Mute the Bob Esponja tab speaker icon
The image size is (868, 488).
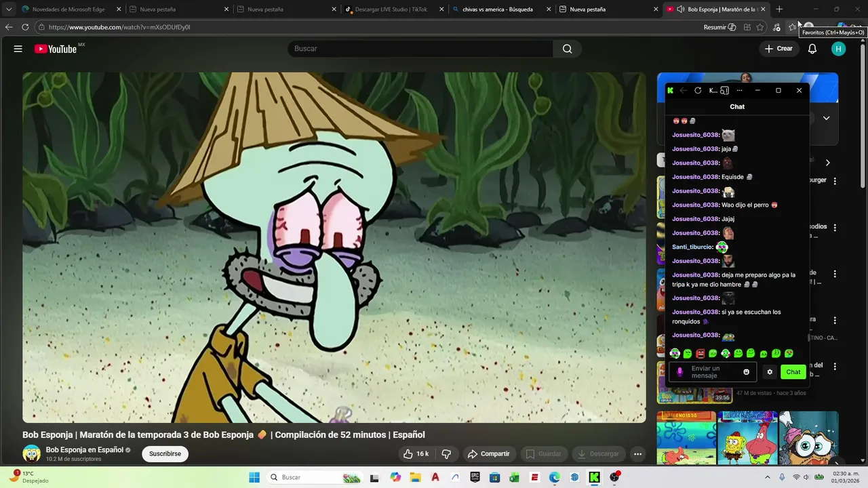pyautogui.click(x=680, y=9)
